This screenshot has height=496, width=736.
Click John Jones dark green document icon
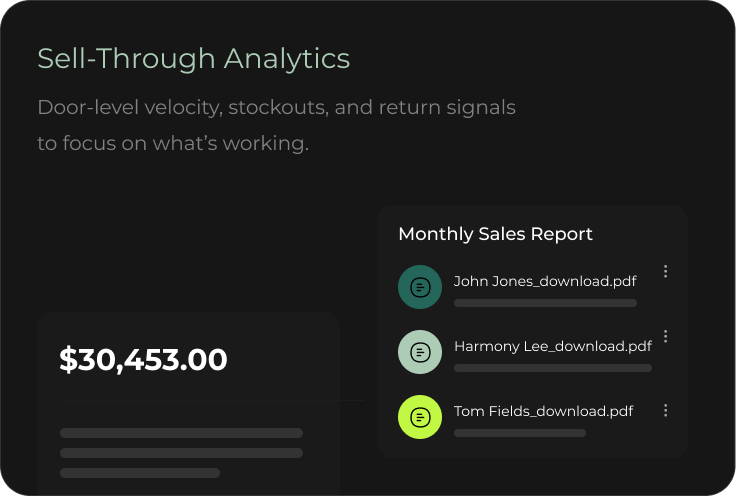pos(420,287)
